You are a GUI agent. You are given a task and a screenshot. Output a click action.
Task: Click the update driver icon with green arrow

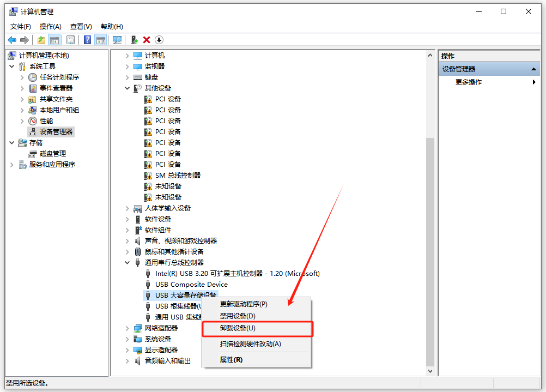135,40
